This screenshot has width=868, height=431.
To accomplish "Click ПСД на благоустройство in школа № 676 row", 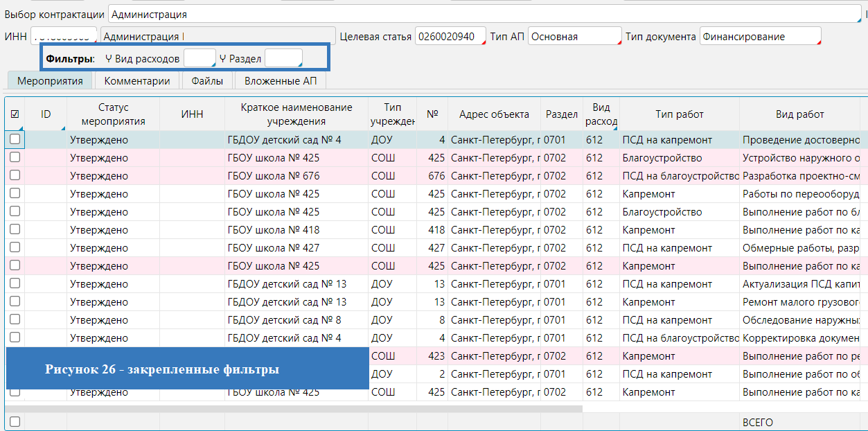I will coord(680,176).
